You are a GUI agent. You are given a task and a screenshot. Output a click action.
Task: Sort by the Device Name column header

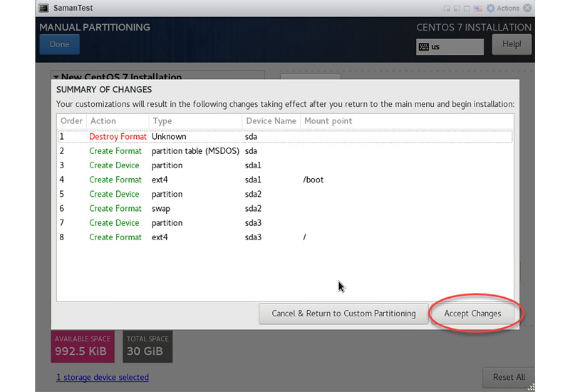270,121
